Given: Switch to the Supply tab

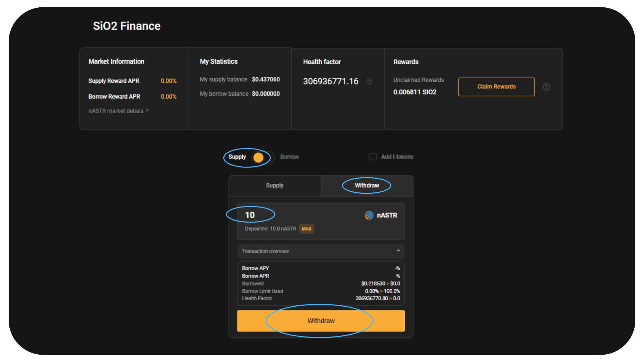Looking at the screenshot, I should tap(274, 186).
